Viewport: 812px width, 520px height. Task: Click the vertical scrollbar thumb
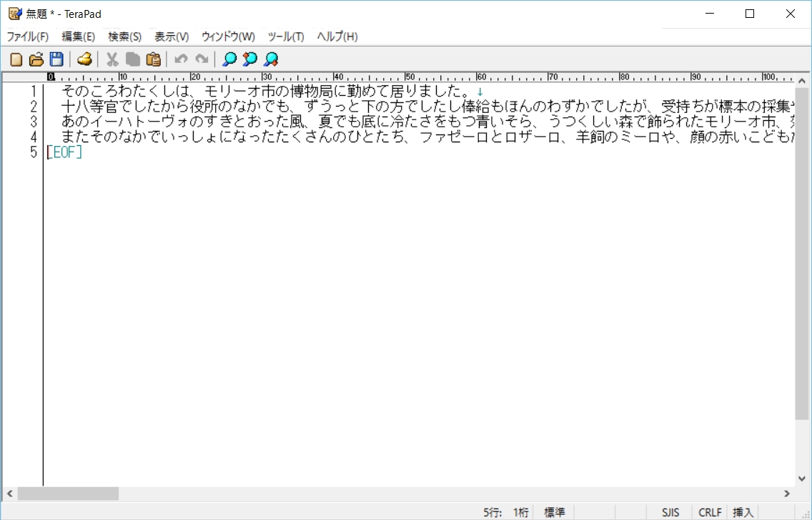point(802,254)
